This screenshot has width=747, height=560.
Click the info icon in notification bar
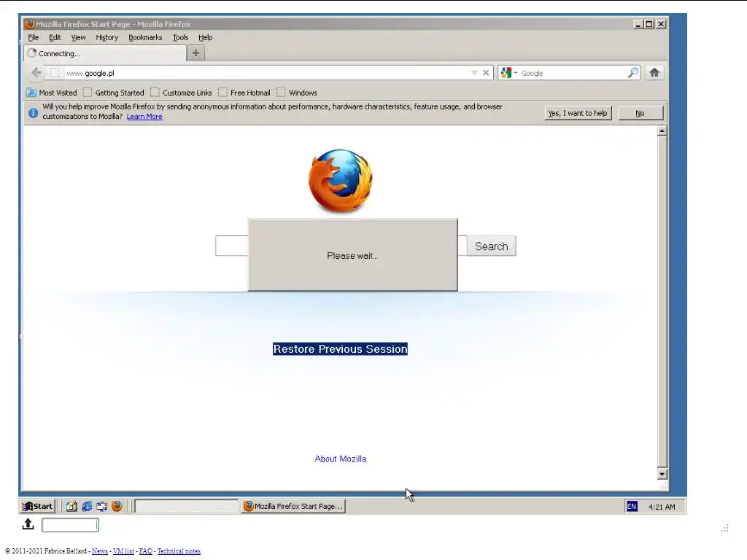point(33,113)
